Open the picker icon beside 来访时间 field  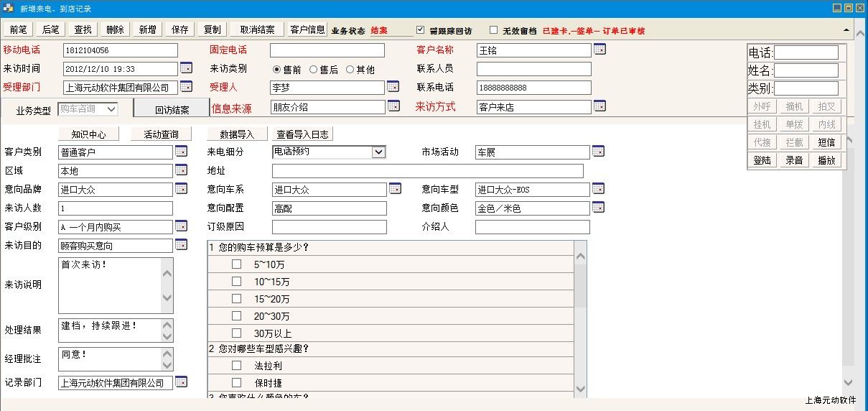186,68
